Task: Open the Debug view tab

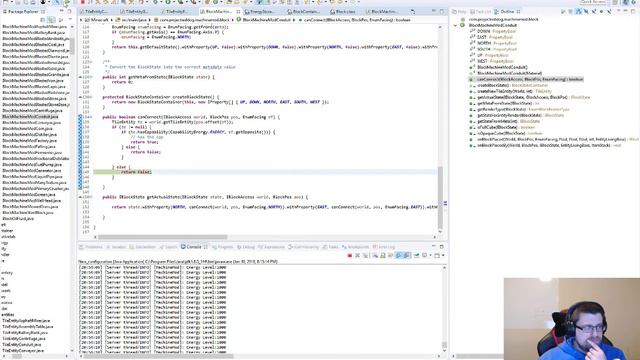Action: 246,247
